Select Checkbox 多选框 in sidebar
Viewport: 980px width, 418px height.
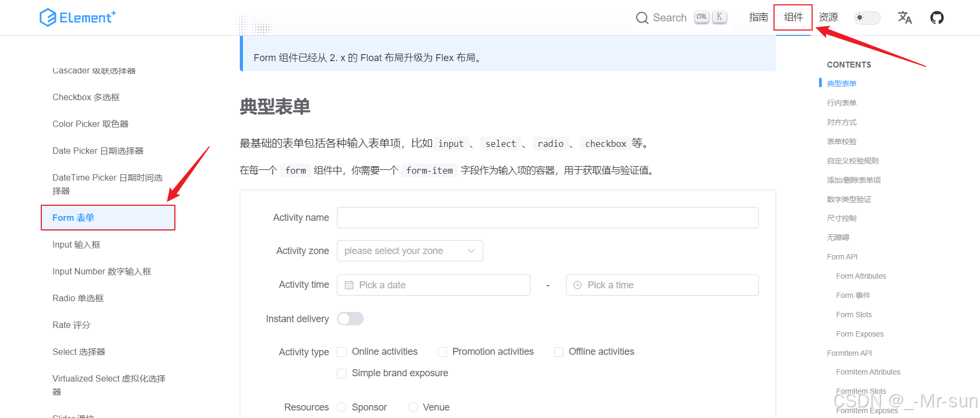tap(86, 97)
